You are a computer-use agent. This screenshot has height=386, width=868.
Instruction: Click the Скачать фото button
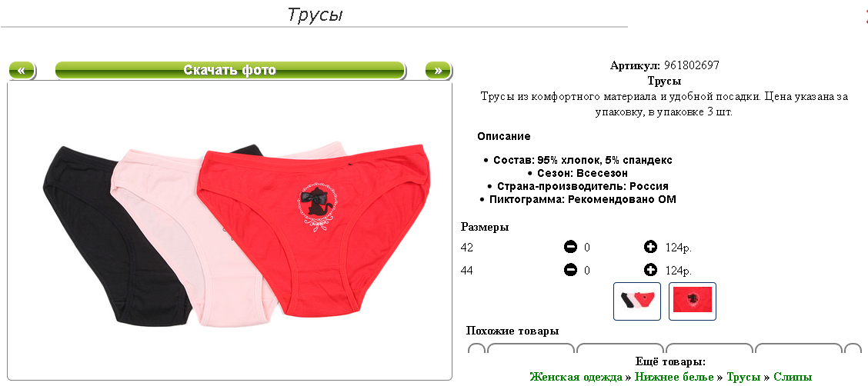(x=230, y=71)
